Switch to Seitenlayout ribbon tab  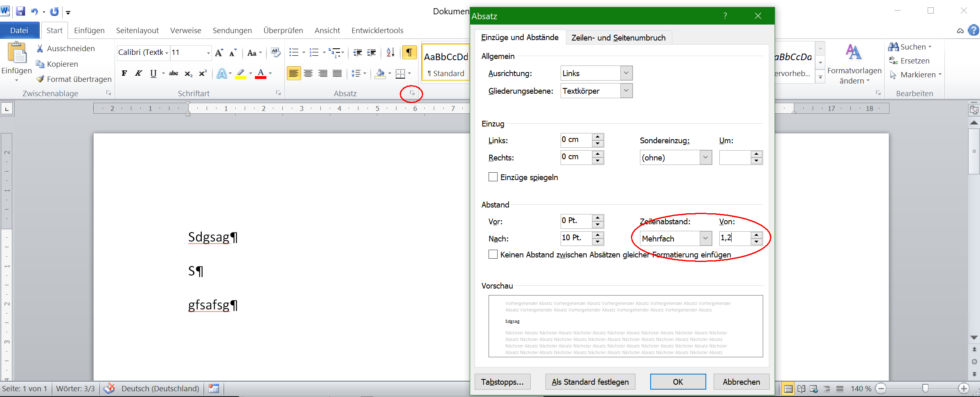pyautogui.click(x=137, y=30)
